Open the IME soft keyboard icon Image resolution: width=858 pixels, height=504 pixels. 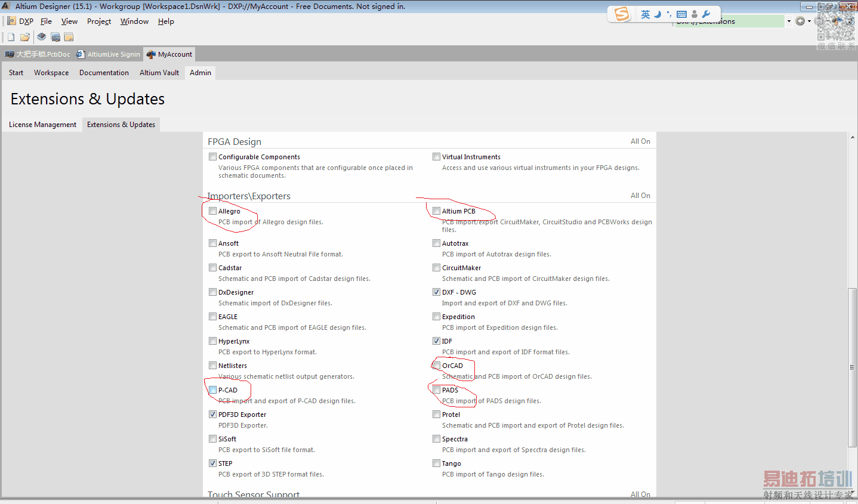(681, 14)
